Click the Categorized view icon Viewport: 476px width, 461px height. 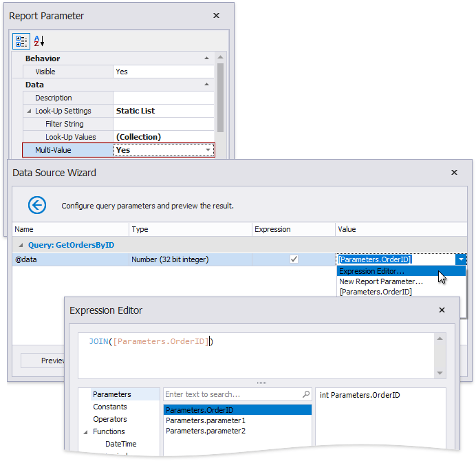(x=21, y=41)
